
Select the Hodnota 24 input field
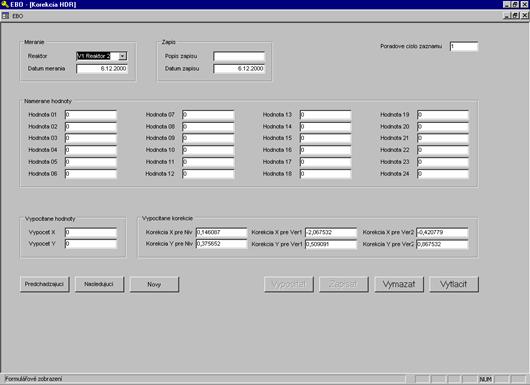[443, 174]
